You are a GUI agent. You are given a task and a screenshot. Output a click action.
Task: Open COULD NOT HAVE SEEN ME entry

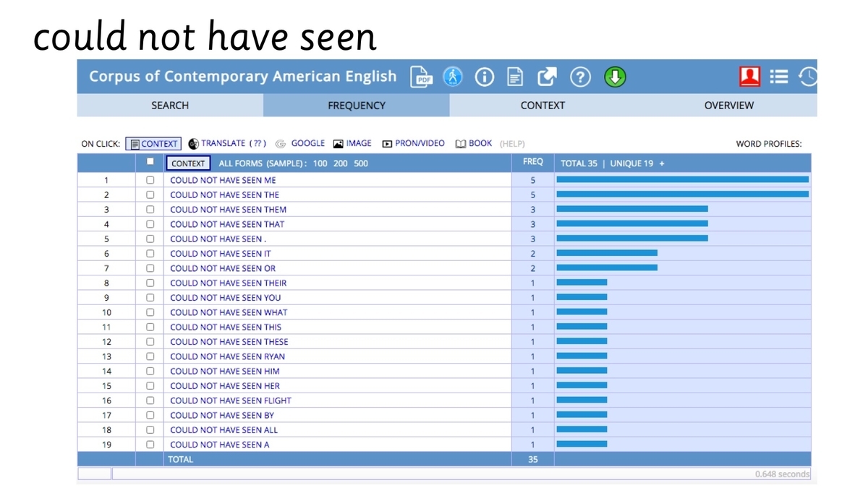223,180
